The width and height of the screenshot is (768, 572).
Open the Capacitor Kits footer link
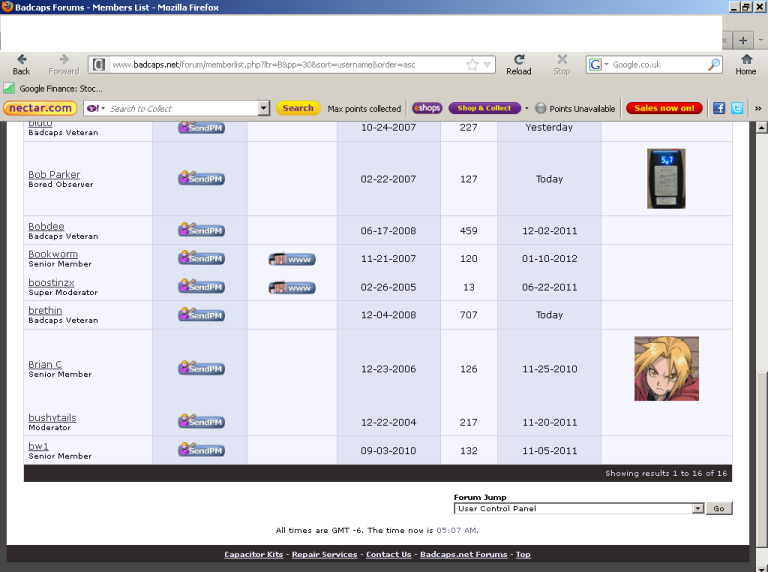point(254,554)
